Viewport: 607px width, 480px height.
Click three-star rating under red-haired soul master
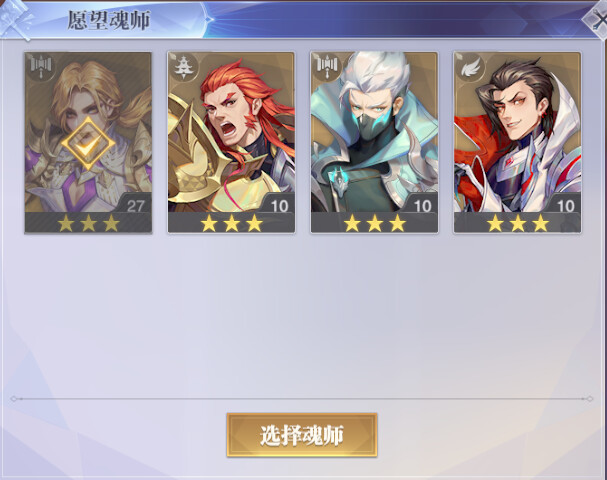pyautogui.click(x=231, y=223)
